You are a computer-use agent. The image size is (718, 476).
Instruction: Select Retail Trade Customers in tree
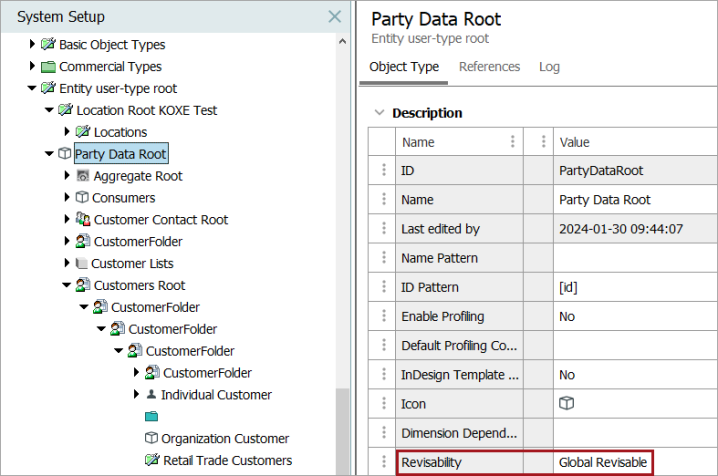pyautogui.click(x=228, y=460)
